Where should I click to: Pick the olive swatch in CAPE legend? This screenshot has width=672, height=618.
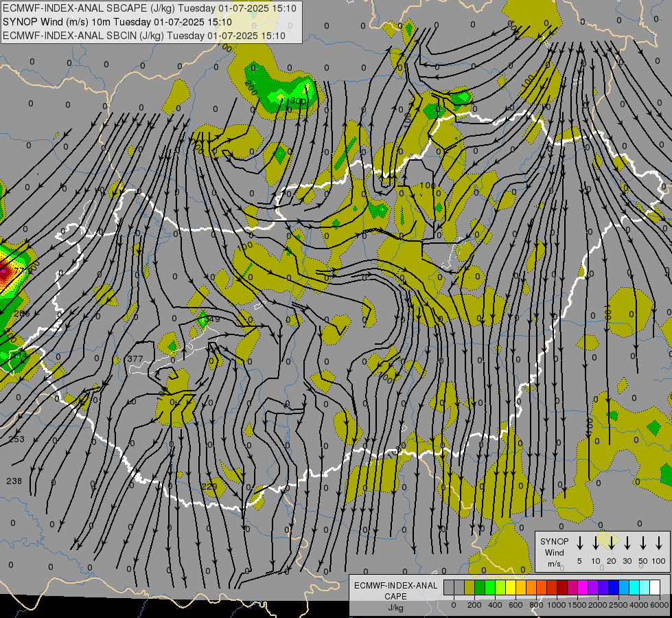tap(470, 588)
